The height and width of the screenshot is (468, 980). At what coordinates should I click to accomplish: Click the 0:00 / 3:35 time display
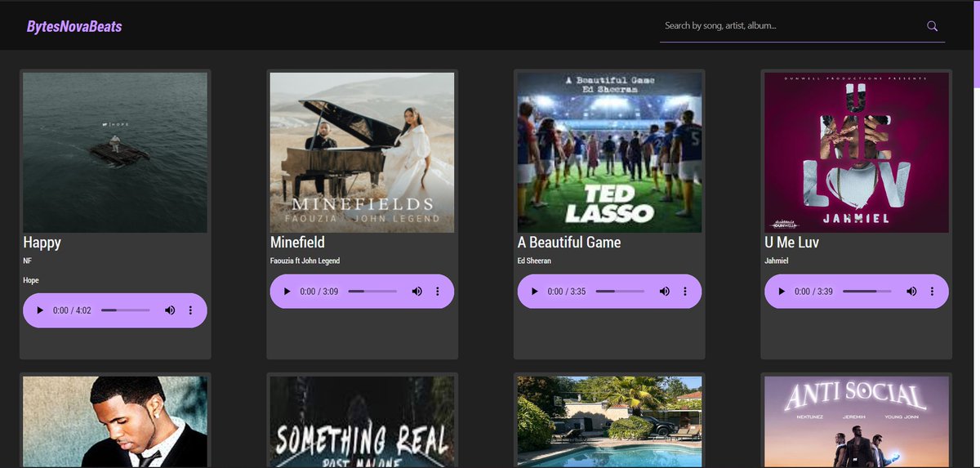pyautogui.click(x=567, y=292)
